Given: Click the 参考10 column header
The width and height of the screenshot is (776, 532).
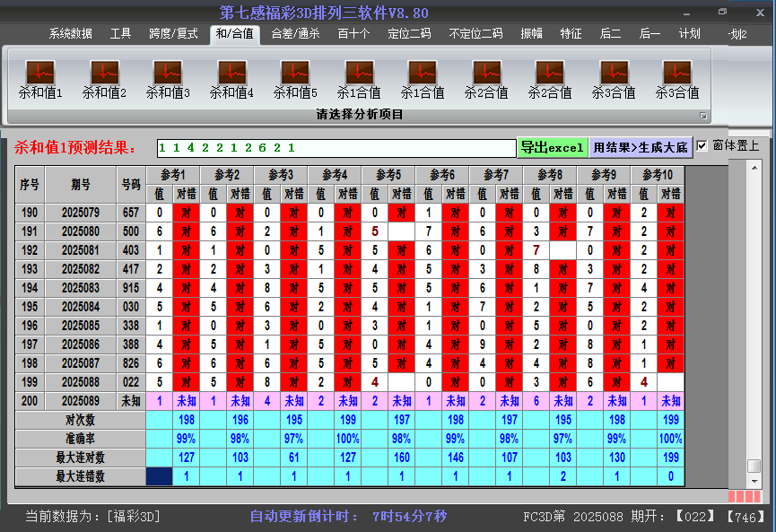Looking at the screenshot, I should 658,175.
